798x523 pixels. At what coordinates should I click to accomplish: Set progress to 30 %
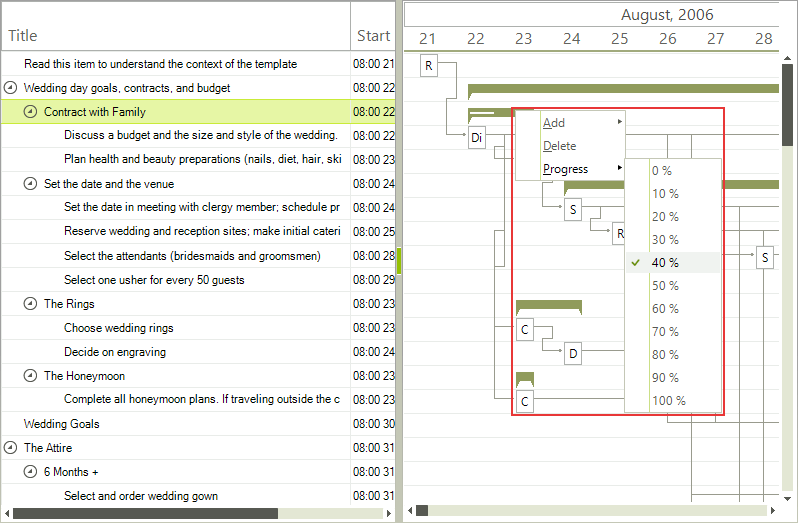672,239
